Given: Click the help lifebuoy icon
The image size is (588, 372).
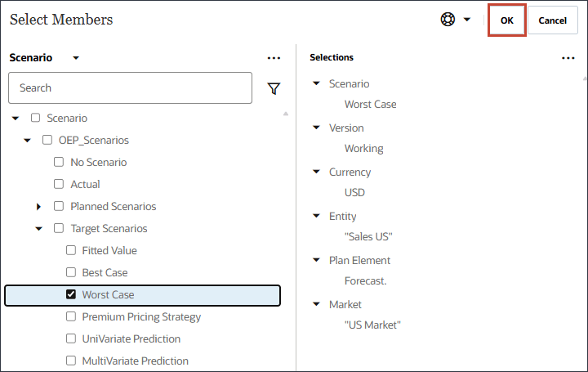Looking at the screenshot, I should pyautogui.click(x=448, y=20).
